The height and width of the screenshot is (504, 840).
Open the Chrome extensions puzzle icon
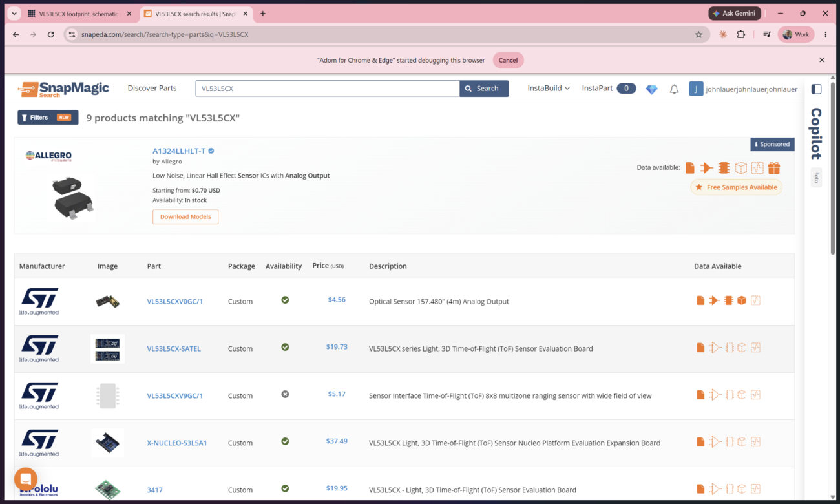tap(741, 34)
